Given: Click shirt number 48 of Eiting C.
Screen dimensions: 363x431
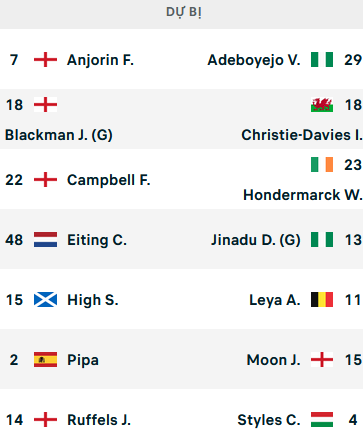Looking at the screenshot, I should (x=14, y=240).
